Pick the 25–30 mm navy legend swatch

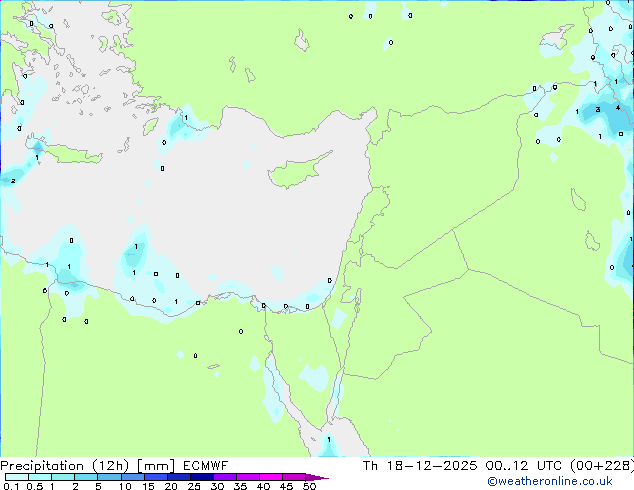pos(202,477)
